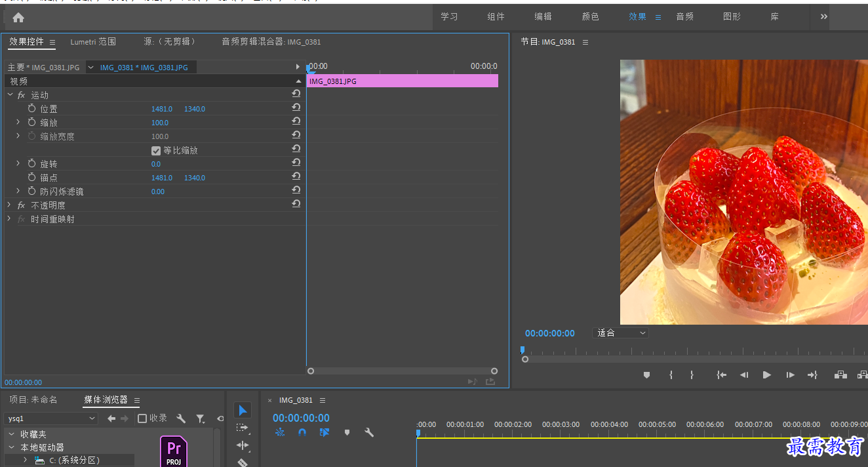This screenshot has height=467, width=868.
Task: Open media browser file type filter
Action: tap(201, 418)
